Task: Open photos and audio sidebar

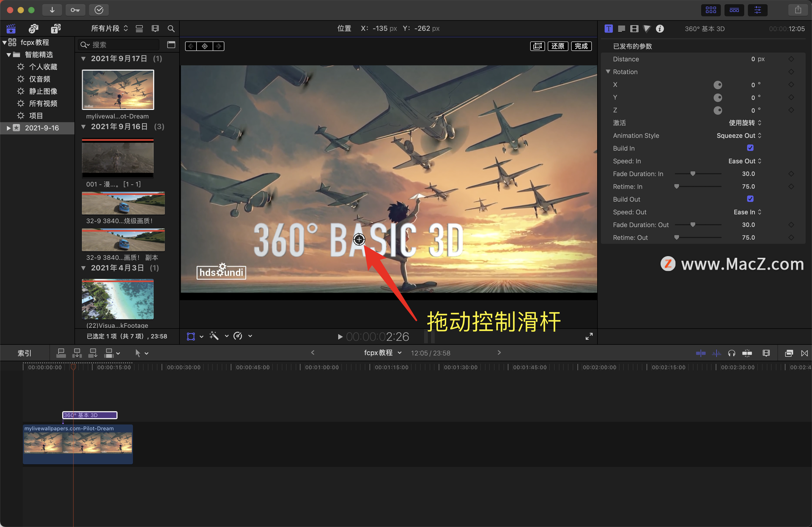Action: [x=33, y=29]
